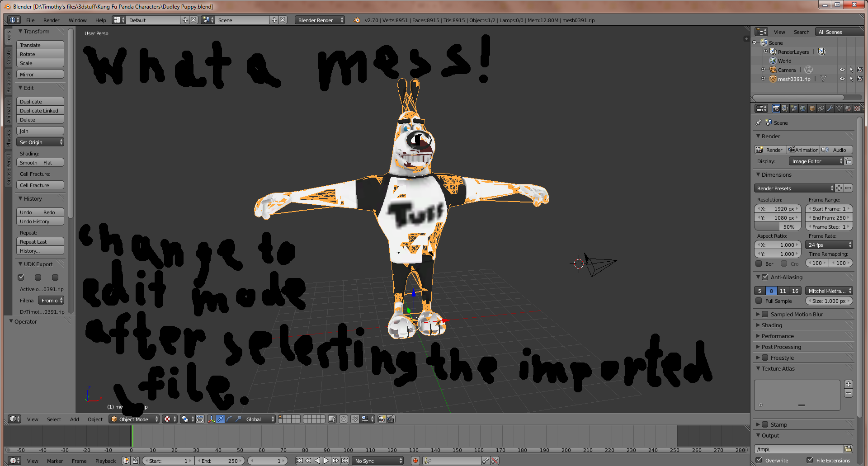Open the World properties tab (globe icon)
The width and height of the screenshot is (868, 466).
[803, 108]
